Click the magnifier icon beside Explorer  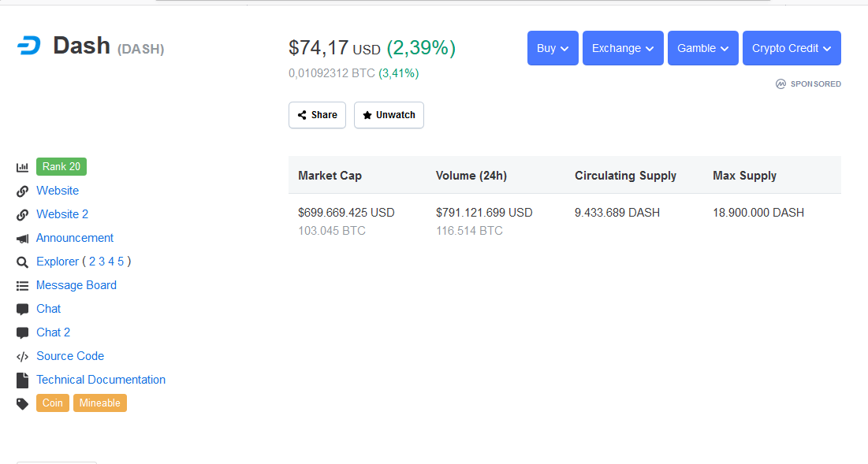pos(22,262)
